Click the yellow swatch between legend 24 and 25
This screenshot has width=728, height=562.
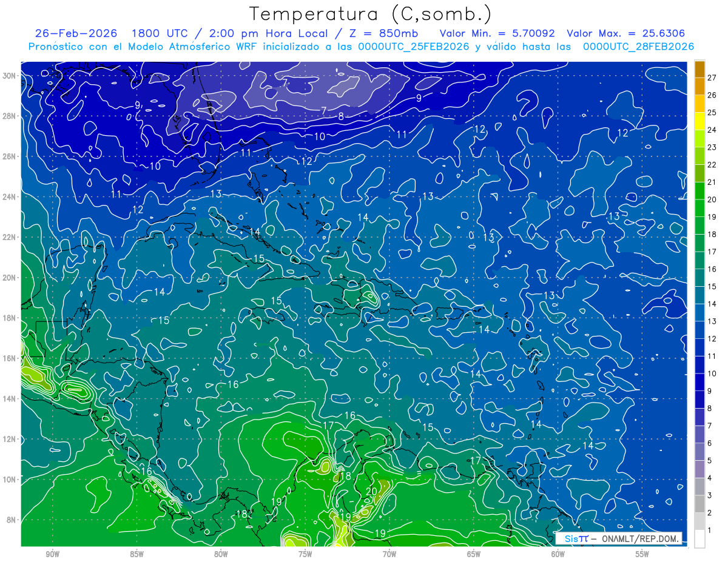[699, 121]
